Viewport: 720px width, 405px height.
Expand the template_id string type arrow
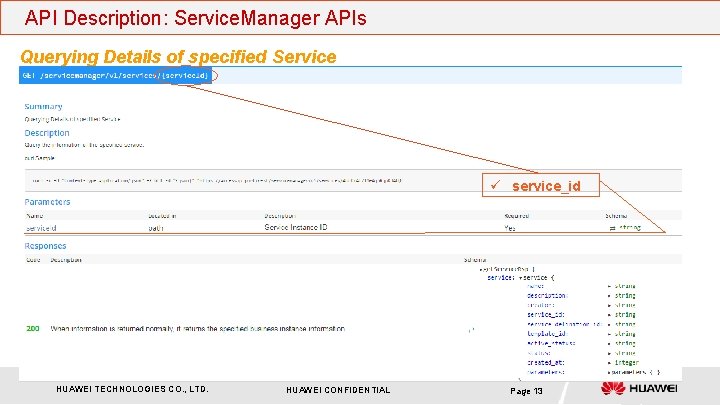tap(609, 334)
